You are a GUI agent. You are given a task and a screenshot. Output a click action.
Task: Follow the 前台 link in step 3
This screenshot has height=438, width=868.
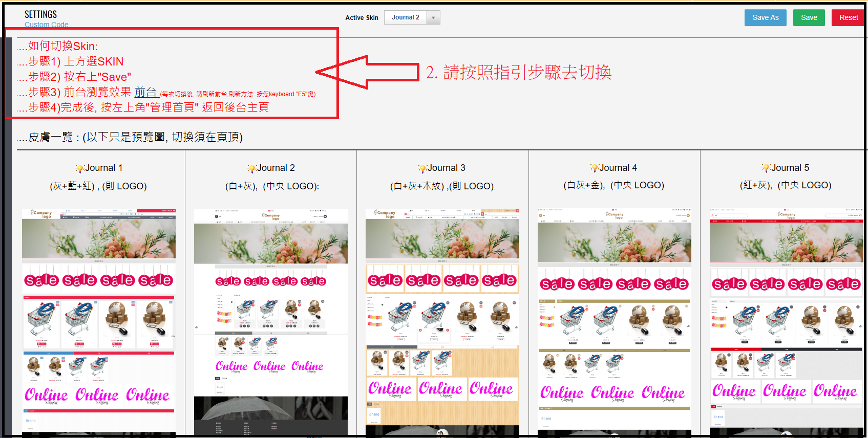pyautogui.click(x=145, y=92)
